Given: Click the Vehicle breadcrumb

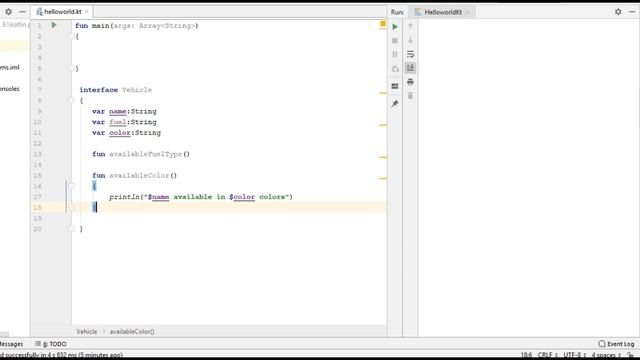Looking at the screenshot, I should pos(87,331).
